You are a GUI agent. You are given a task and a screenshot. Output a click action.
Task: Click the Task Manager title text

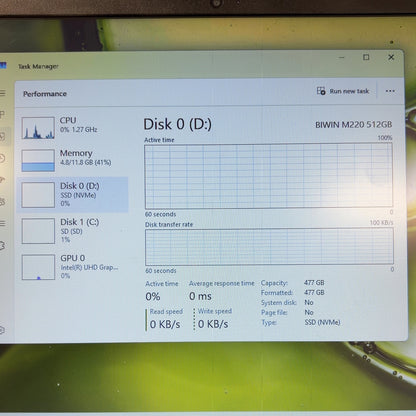coord(38,66)
